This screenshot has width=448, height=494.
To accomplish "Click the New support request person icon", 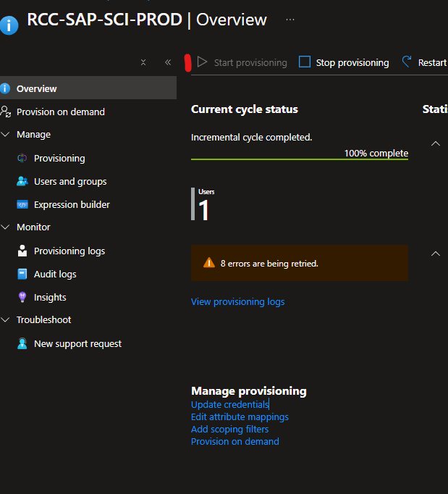I will (22, 343).
